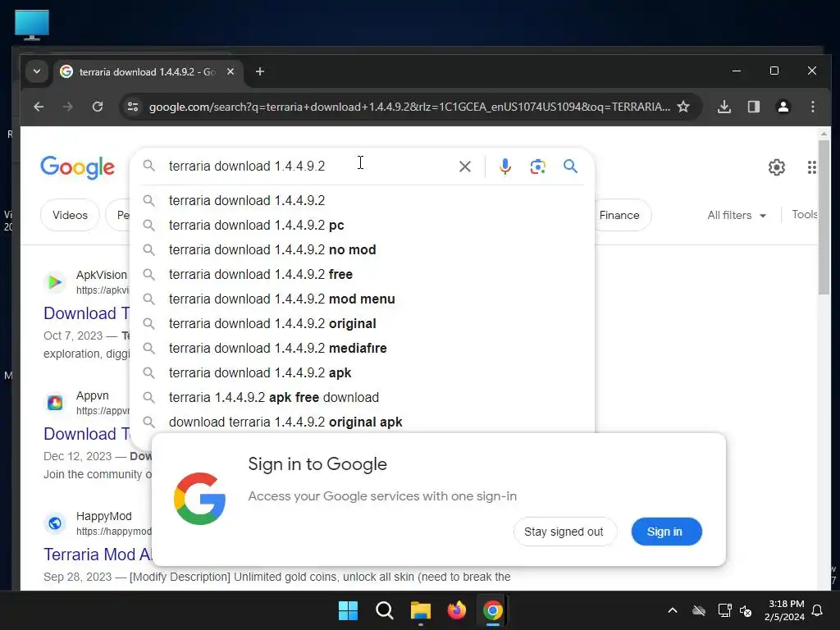Go back to the previous page in Chrome
Viewport: 840px width, 630px height.
coord(39,107)
